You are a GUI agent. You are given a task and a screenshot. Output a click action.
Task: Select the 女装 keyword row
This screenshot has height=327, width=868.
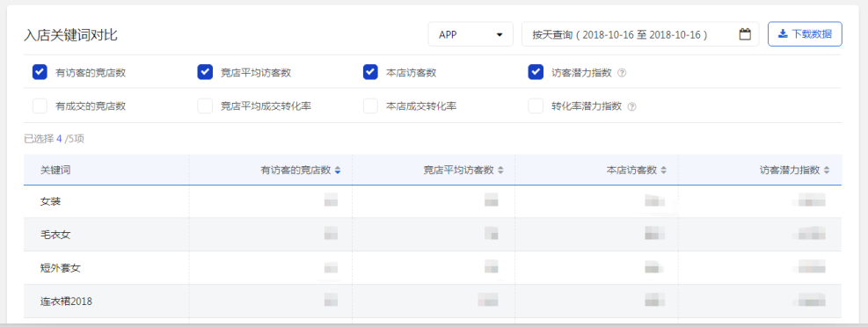click(433, 201)
